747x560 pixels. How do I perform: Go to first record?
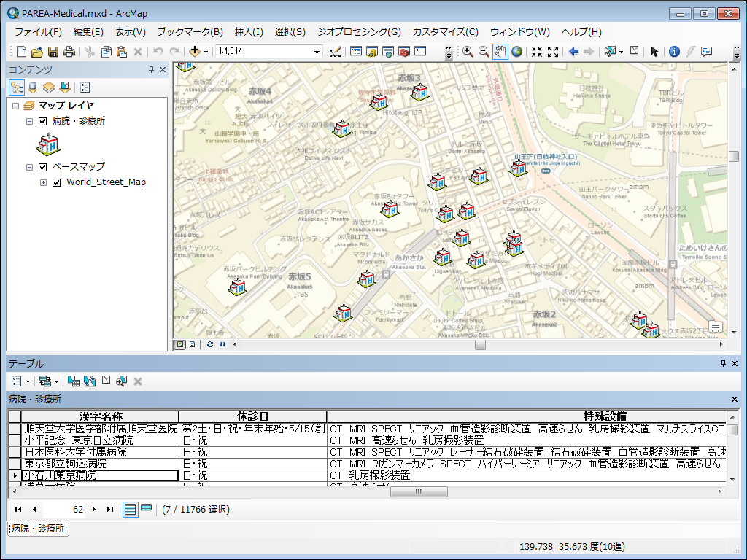(x=18, y=510)
